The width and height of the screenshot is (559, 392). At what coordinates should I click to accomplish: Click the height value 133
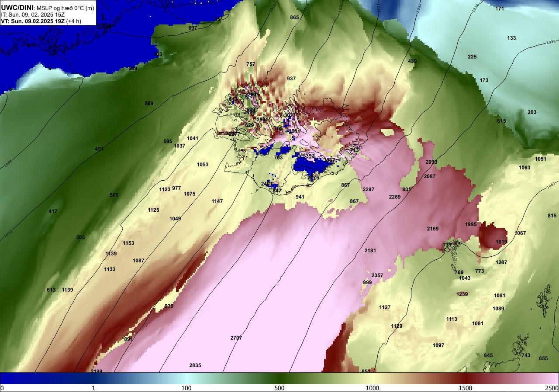pos(511,38)
